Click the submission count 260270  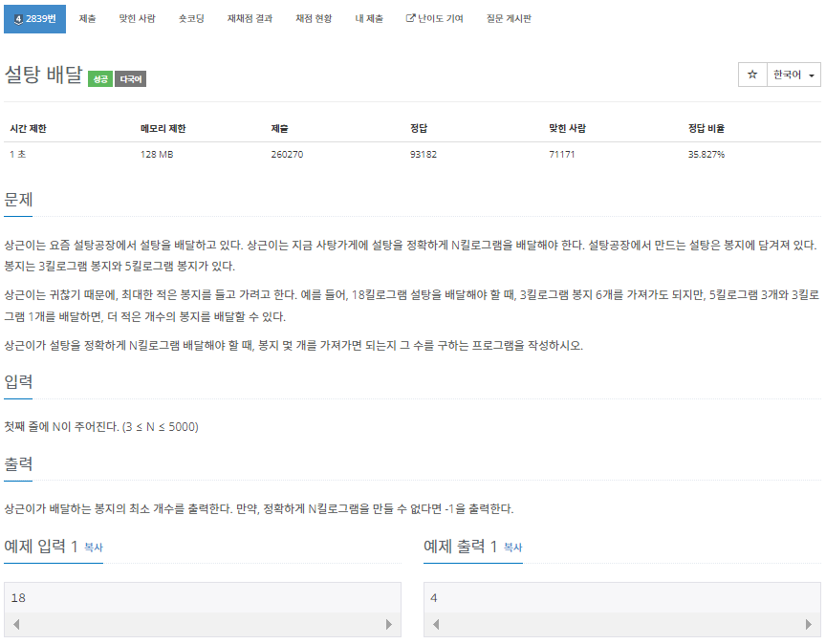[x=287, y=154]
